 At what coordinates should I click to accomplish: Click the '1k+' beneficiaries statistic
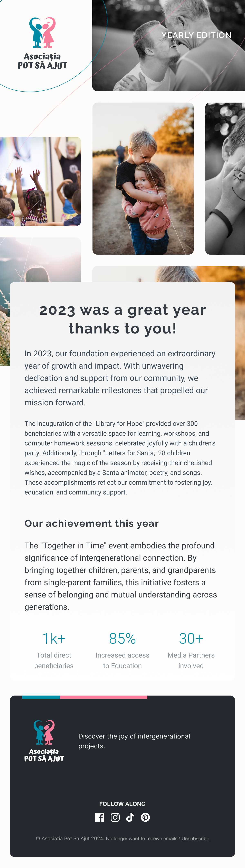click(x=54, y=639)
